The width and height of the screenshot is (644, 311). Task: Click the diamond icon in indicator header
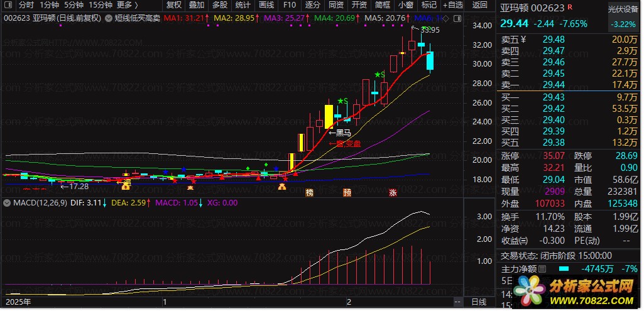(447, 18)
